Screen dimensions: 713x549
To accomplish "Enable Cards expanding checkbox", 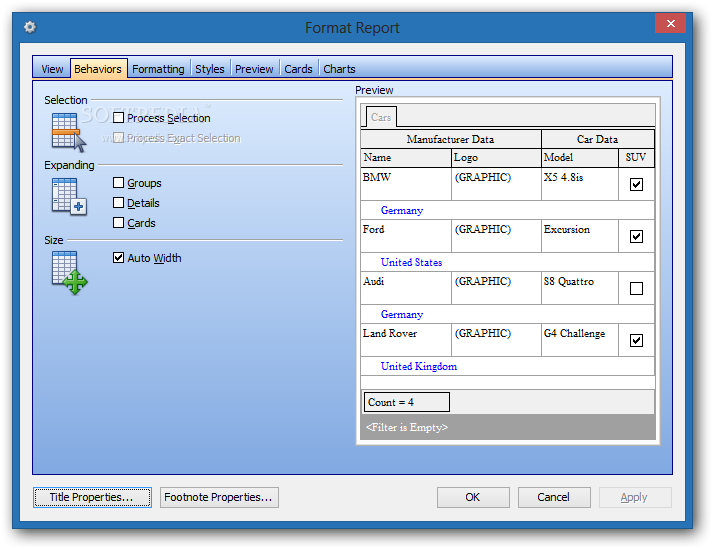I will coord(118,223).
